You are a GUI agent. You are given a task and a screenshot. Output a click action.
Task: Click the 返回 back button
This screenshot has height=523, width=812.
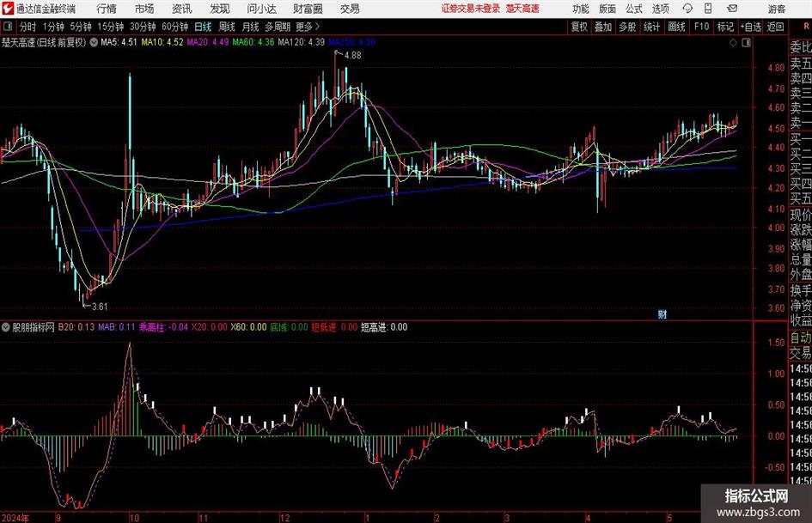click(x=775, y=27)
